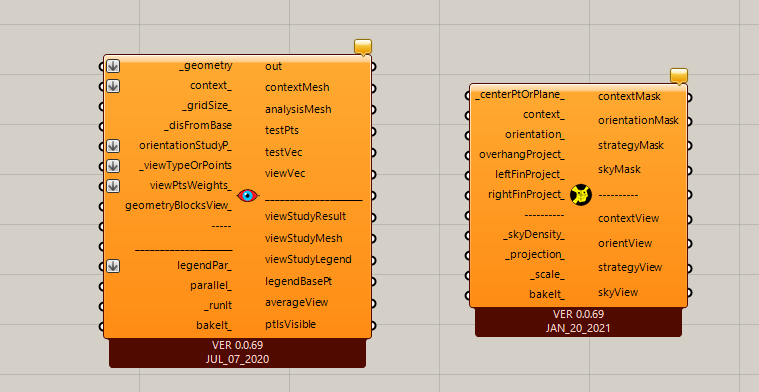Viewport: 759px width, 392px height.
Task: Click the analysisMesh output
Action: tap(298, 109)
